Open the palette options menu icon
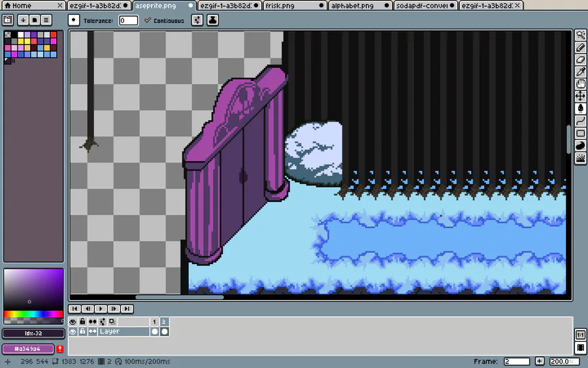Screen dimensions: 588x368 coord(46,20)
